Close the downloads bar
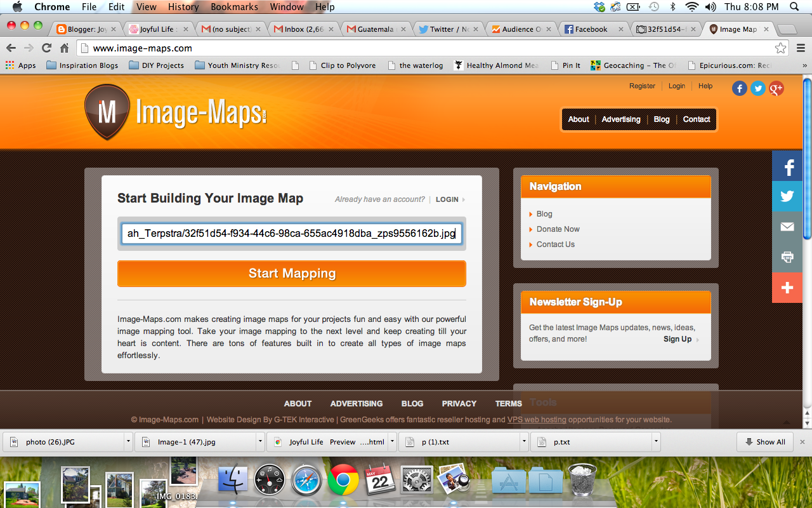 (x=802, y=442)
